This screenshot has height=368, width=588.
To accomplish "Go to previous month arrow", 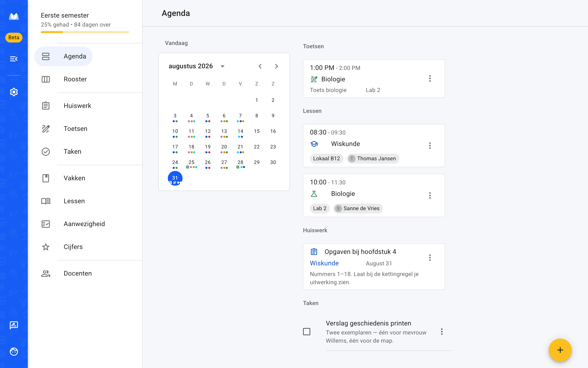I will coord(260,66).
